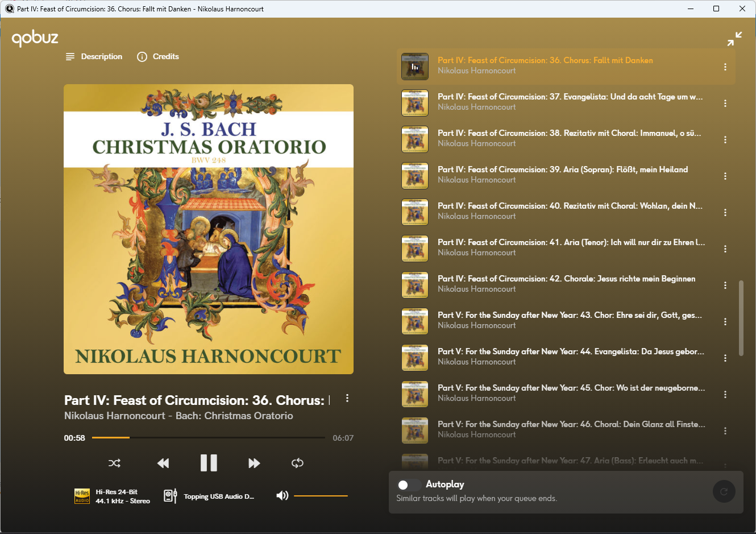Click the Hi-Res Audio badge
The height and width of the screenshot is (534, 756).
(x=82, y=496)
